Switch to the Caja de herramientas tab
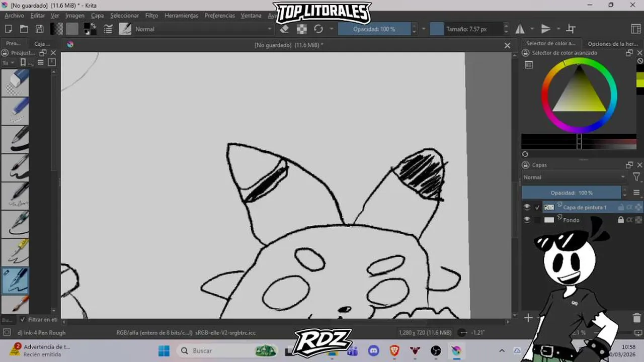 (42, 44)
